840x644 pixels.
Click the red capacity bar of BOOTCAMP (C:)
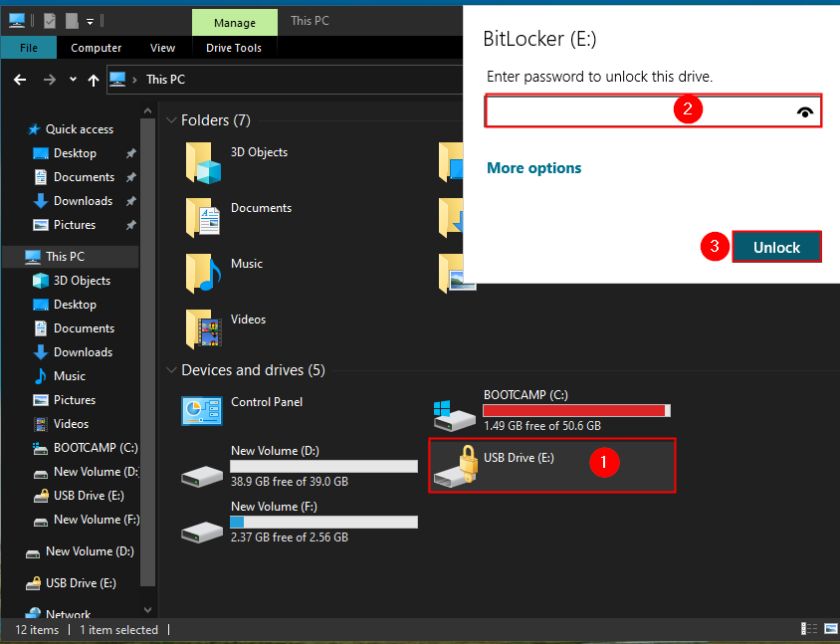(575, 409)
